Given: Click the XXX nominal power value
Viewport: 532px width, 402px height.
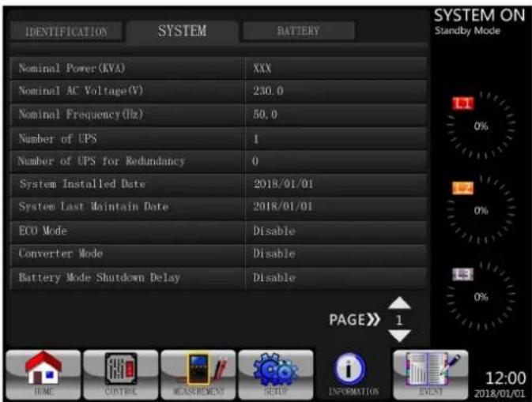Looking at the screenshot, I should pos(262,69).
